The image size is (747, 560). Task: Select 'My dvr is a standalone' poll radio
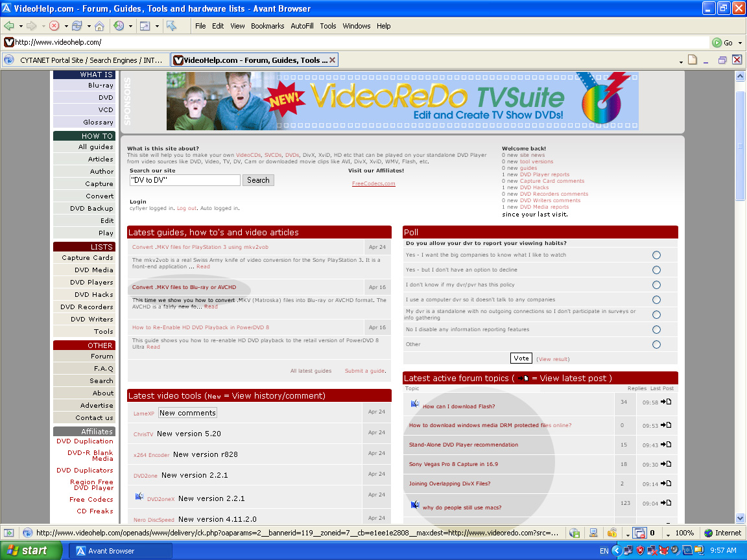point(656,315)
